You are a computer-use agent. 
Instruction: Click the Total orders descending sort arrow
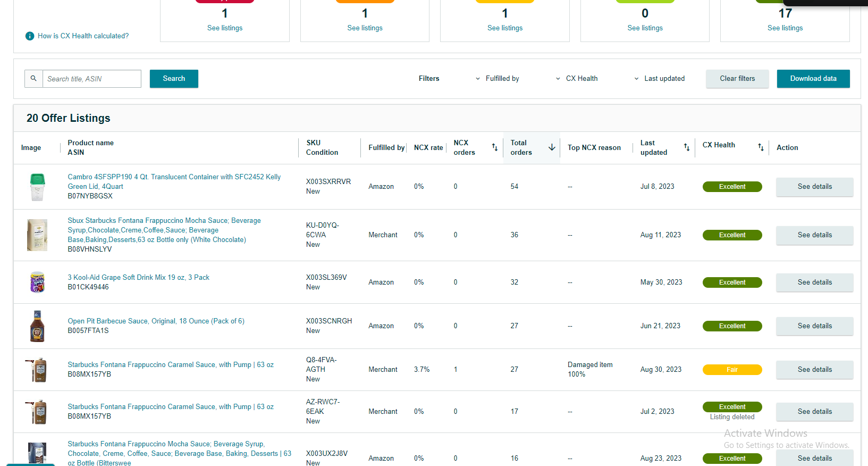(x=552, y=147)
